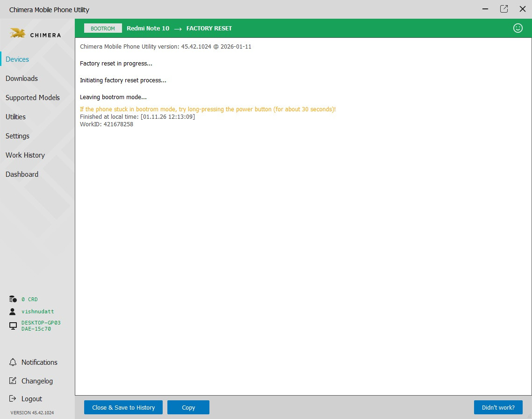Viewport: 532px width, 419px height.
Task: Open Notifications label
Action: [x=39, y=362]
